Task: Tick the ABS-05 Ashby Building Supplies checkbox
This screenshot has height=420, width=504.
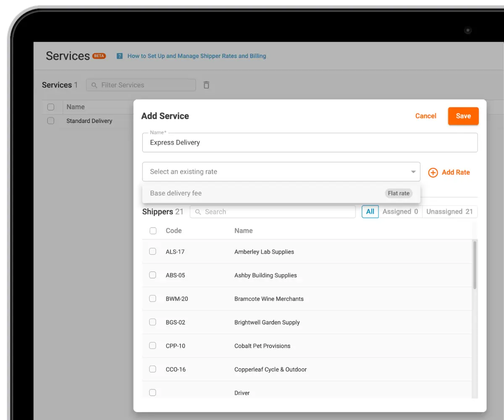Action: [152, 275]
